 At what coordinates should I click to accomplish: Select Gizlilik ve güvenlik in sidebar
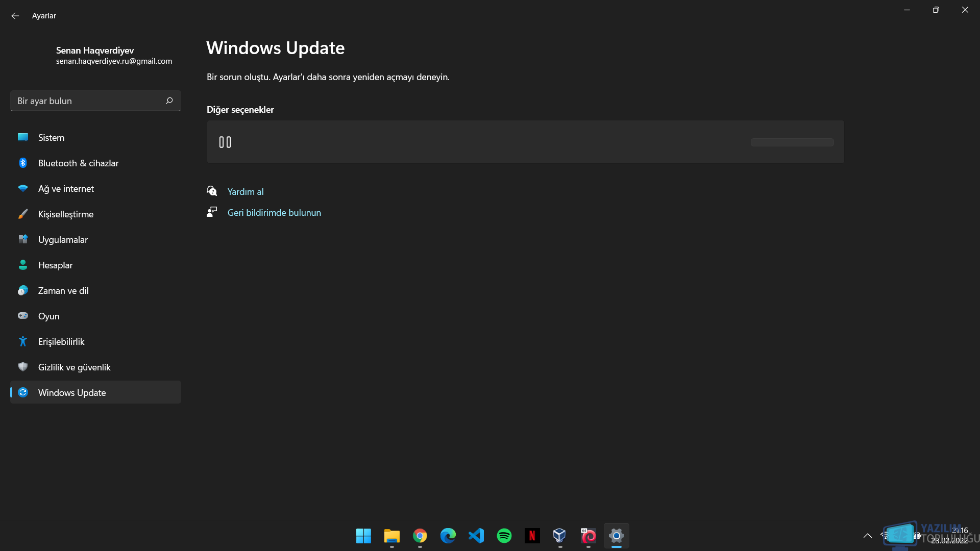(95, 367)
